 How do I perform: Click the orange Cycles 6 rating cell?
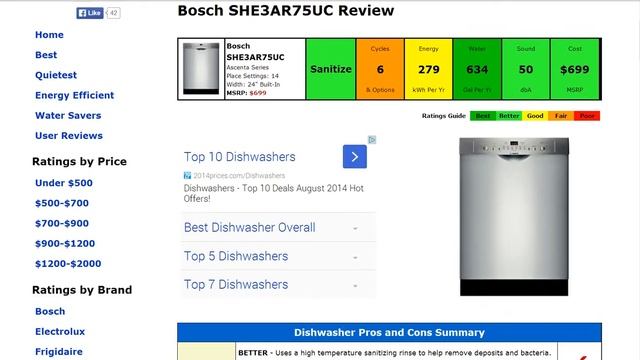coord(380,69)
